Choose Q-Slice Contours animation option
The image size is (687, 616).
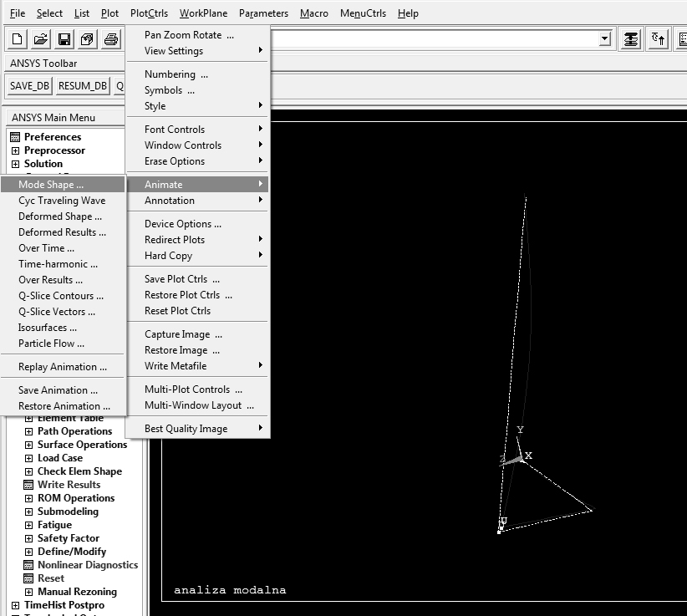click(63, 296)
